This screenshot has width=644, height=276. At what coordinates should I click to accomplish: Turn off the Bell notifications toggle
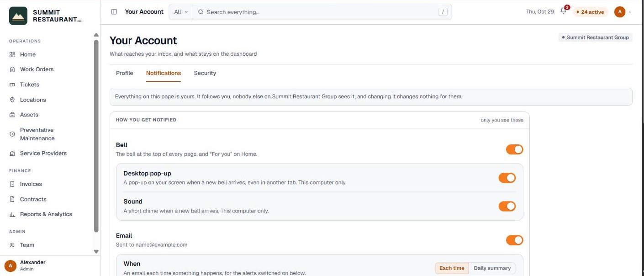tap(514, 149)
